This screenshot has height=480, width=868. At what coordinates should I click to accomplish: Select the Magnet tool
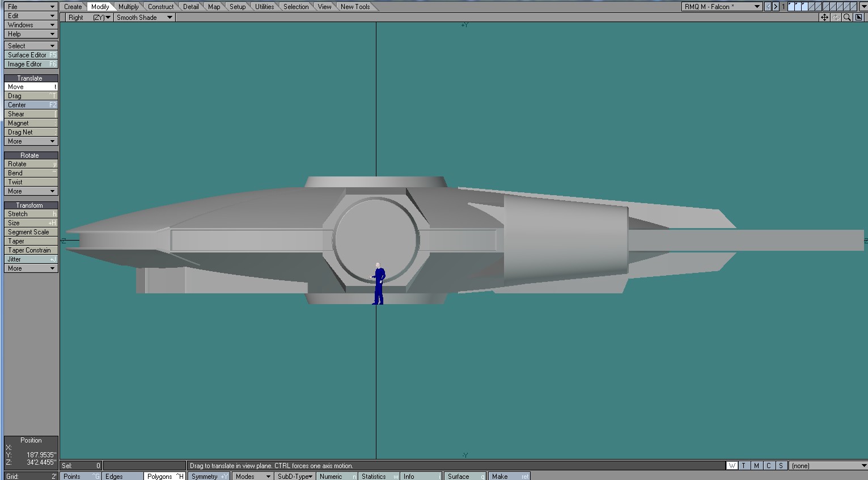(31, 123)
